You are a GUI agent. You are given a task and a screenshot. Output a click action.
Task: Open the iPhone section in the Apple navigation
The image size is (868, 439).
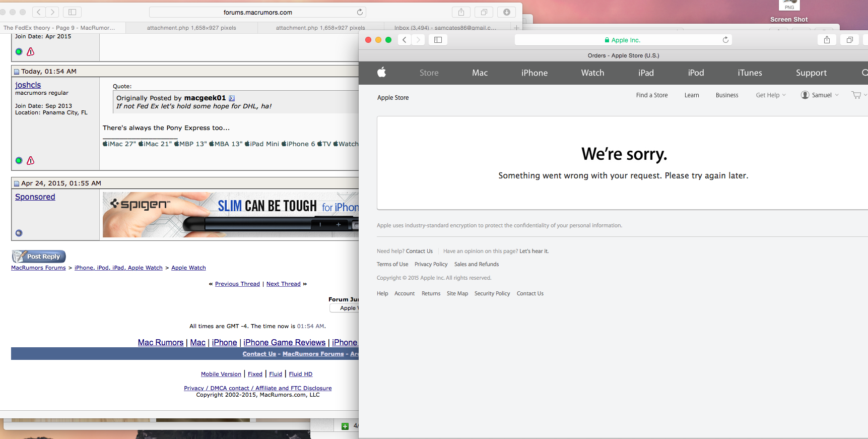coord(535,73)
